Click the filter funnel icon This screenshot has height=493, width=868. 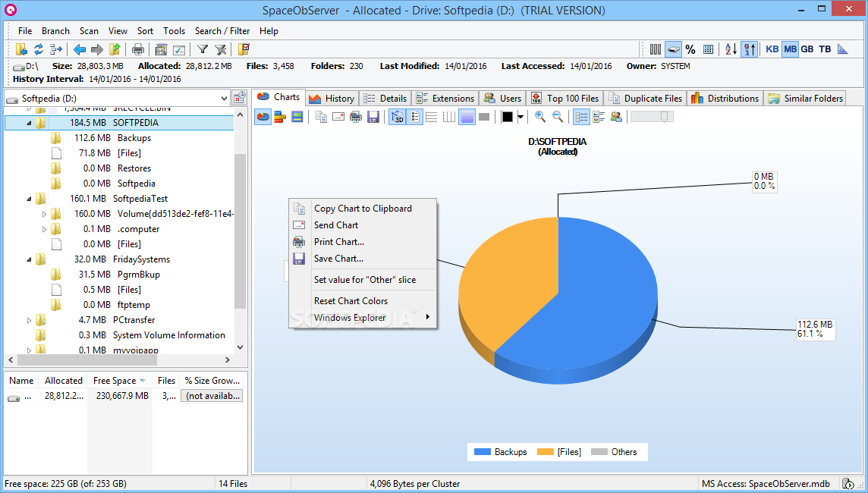click(x=203, y=49)
